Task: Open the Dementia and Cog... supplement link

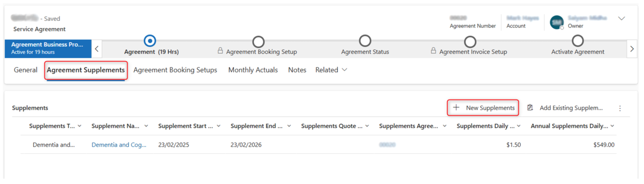Action: pos(119,145)
